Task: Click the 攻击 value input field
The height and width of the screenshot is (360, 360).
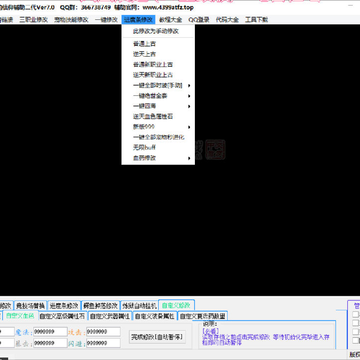Action: click(103, 332)
